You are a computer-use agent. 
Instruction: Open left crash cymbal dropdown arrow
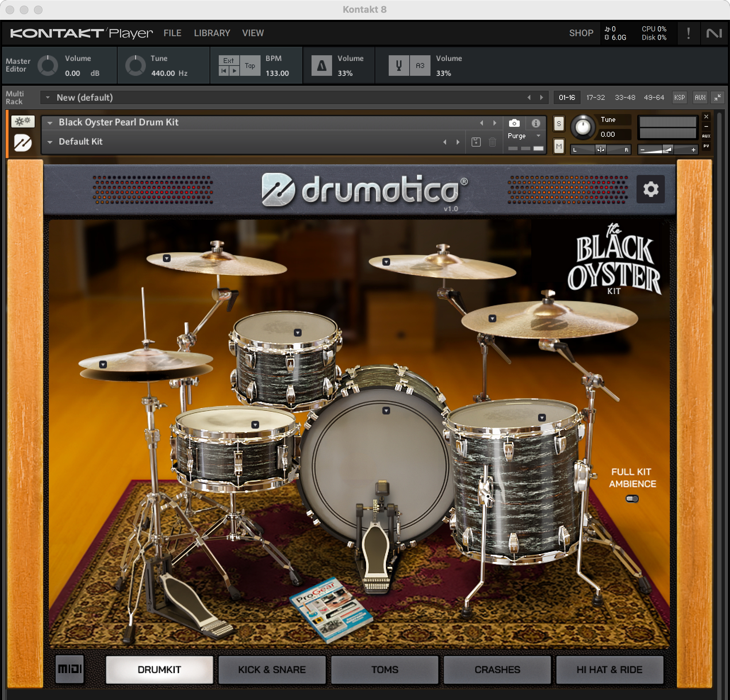[x=166, y=258]
